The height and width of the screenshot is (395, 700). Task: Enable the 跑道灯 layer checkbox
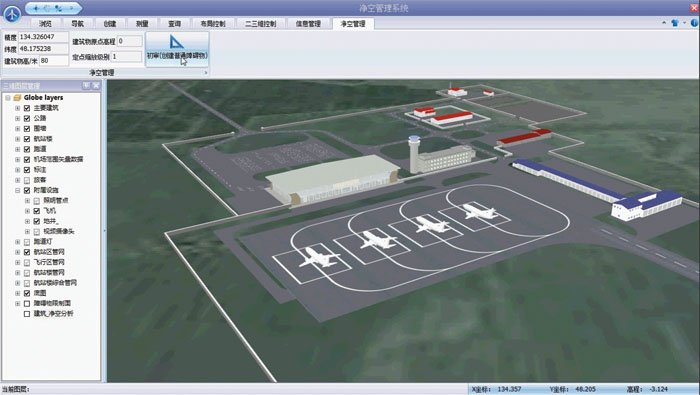coord(27,242)
